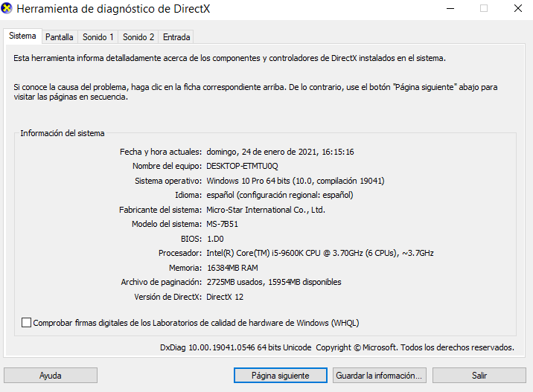This screenshot has height=392, width=533.
Task: Click the Fabricante del sistema label
Action: pyautogui.click(x=161, y=210)
